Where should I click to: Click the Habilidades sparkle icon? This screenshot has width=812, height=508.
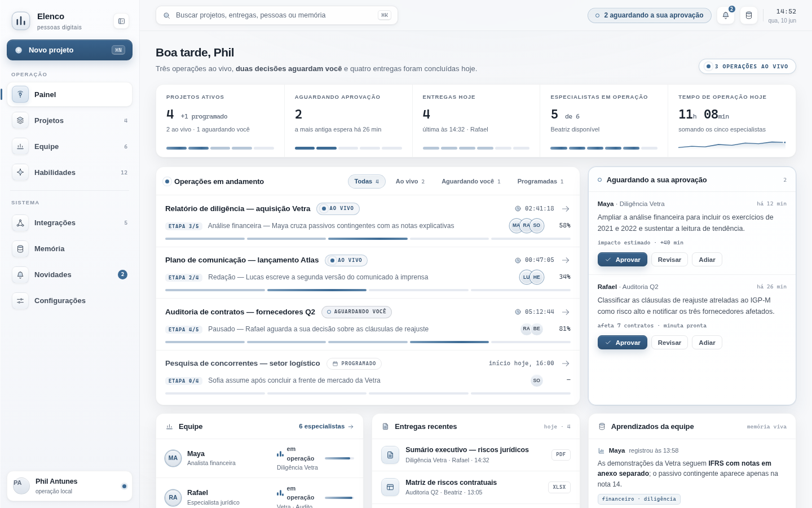click(20, 172)
